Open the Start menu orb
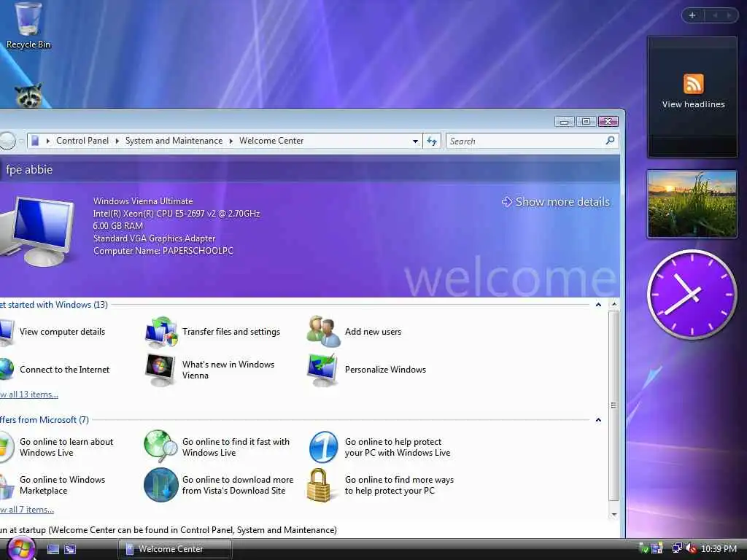The width and height of the screenshot is (747, 560). [21, 548]
